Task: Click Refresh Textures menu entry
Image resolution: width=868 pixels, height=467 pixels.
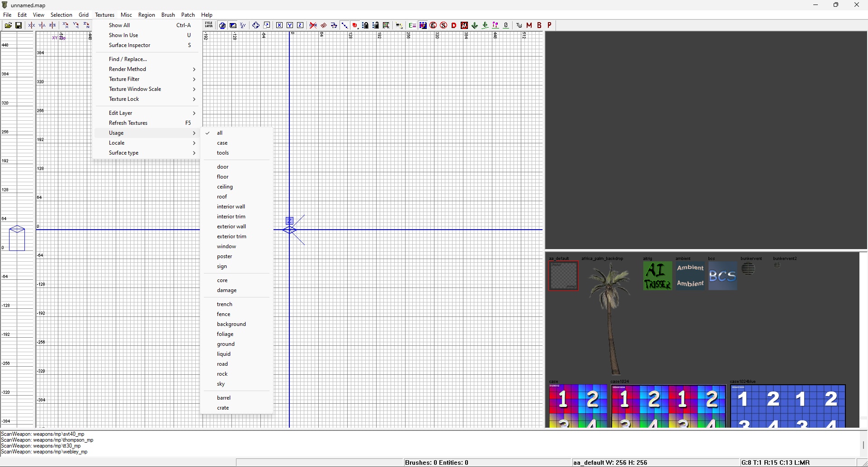Action: coord(128,123)
